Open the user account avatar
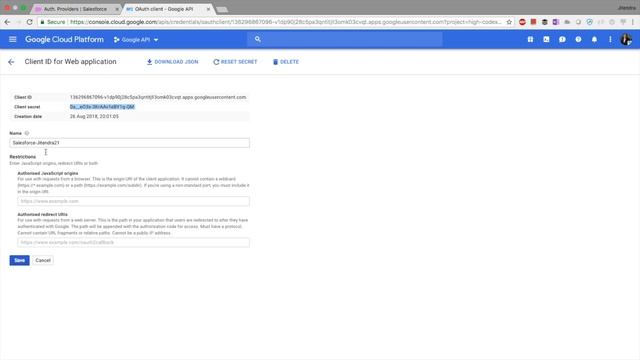Viewport: 640px width, 360px height. point(626,40)
